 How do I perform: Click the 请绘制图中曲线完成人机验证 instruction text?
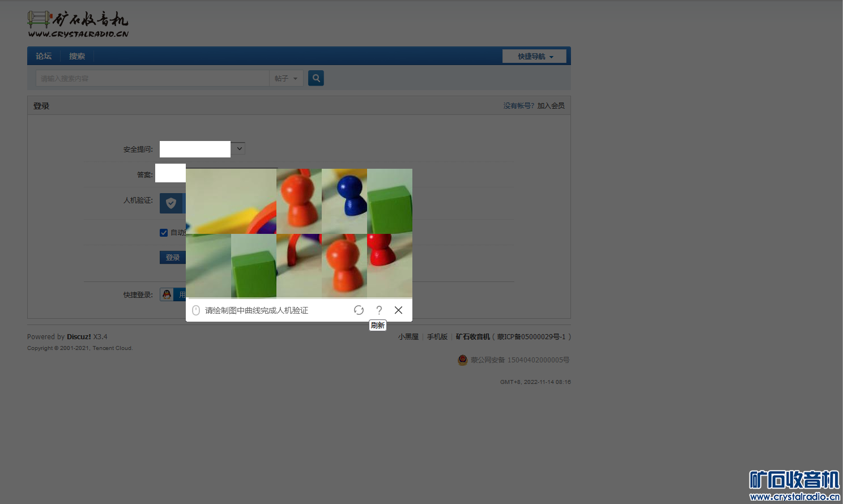point(257,310)
